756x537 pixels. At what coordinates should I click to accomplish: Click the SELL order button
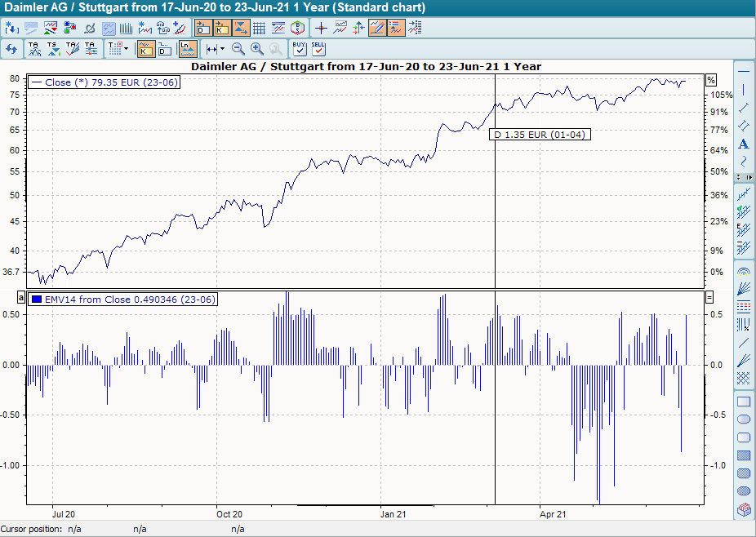[x=318, y=51]
